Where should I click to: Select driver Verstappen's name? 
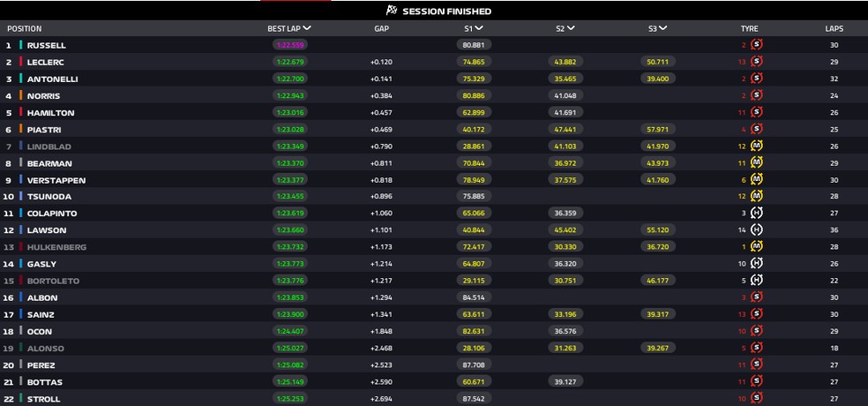[56, 181]
